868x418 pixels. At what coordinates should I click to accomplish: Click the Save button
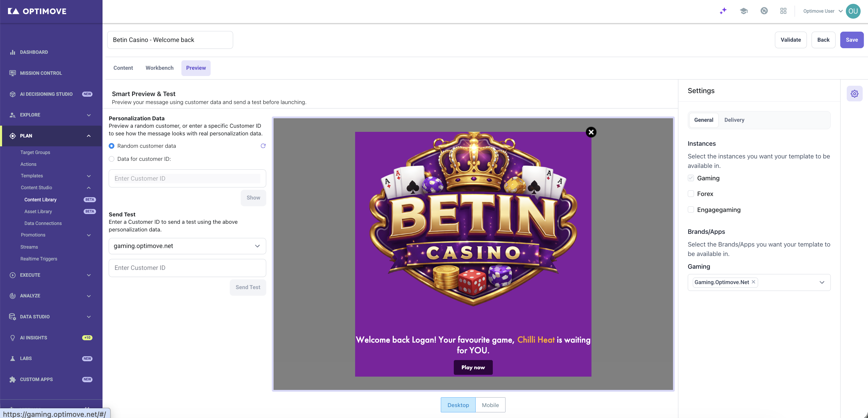pyautogui.click(x=851, y=40)
